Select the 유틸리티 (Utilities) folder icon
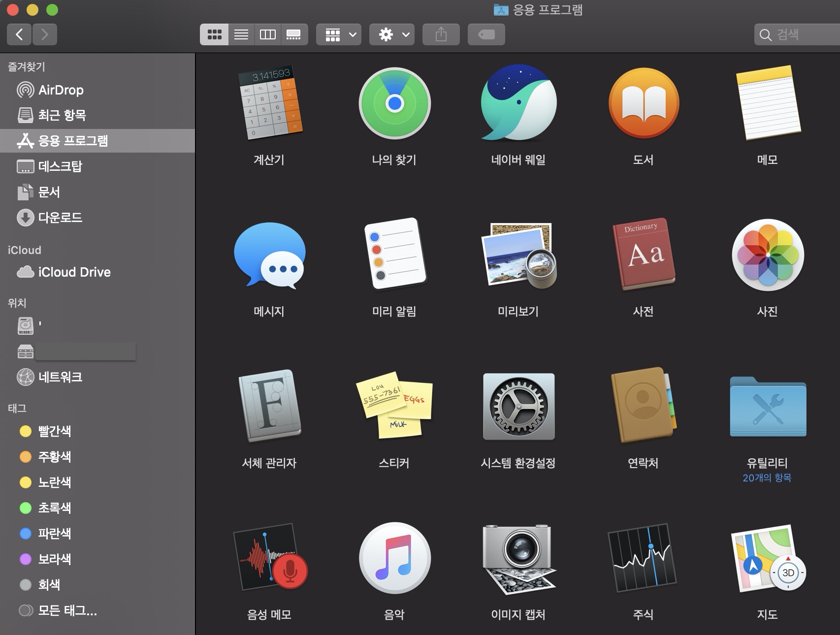 pos(768,407)
